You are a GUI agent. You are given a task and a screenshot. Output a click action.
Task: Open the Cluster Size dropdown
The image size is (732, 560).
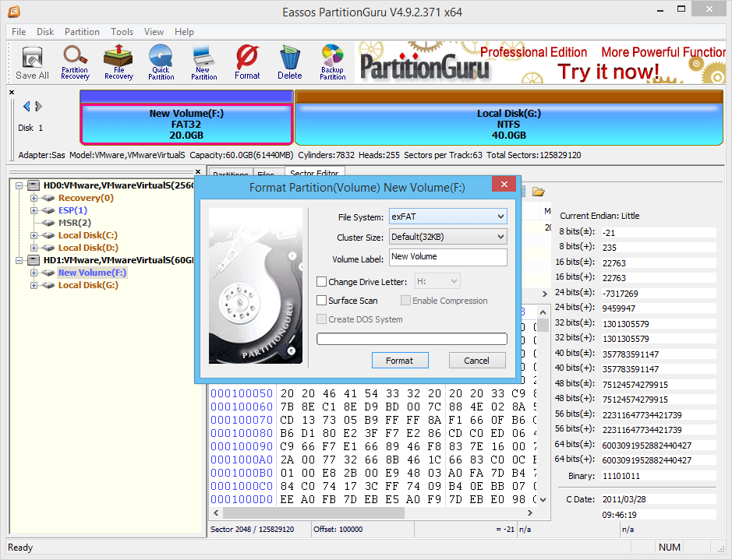click(447, 237)
